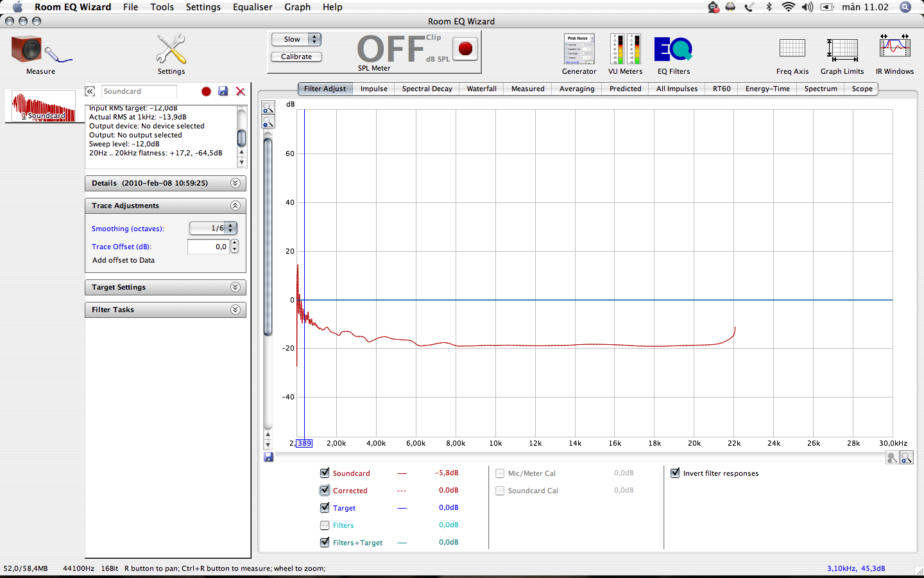924x578 pixels.
Task: Open the signal Generator
Action: tap(579, 55)
